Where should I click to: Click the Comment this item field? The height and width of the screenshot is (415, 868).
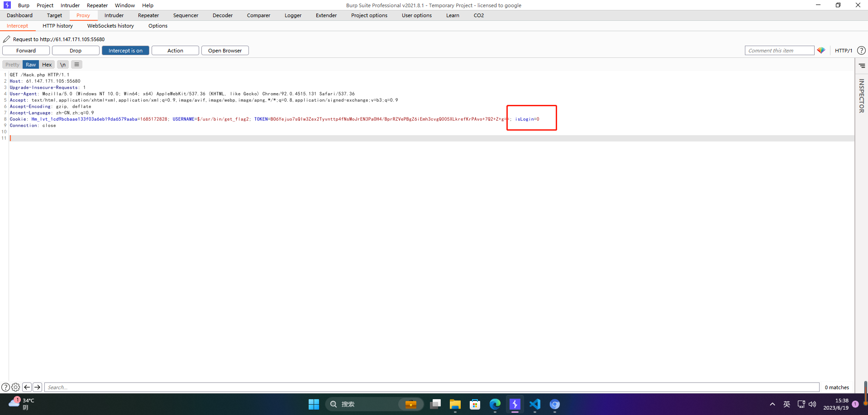779,51
